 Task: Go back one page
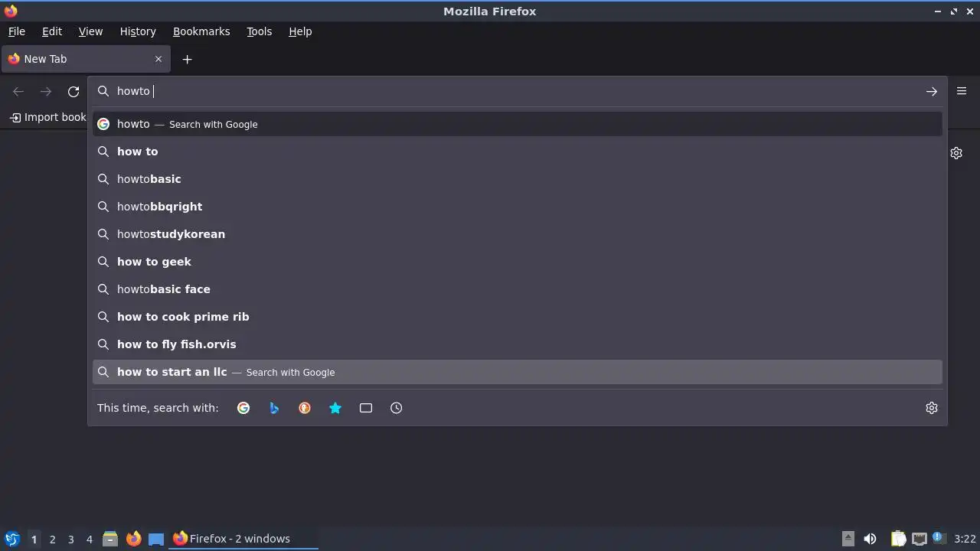click(x=18, y=92)
